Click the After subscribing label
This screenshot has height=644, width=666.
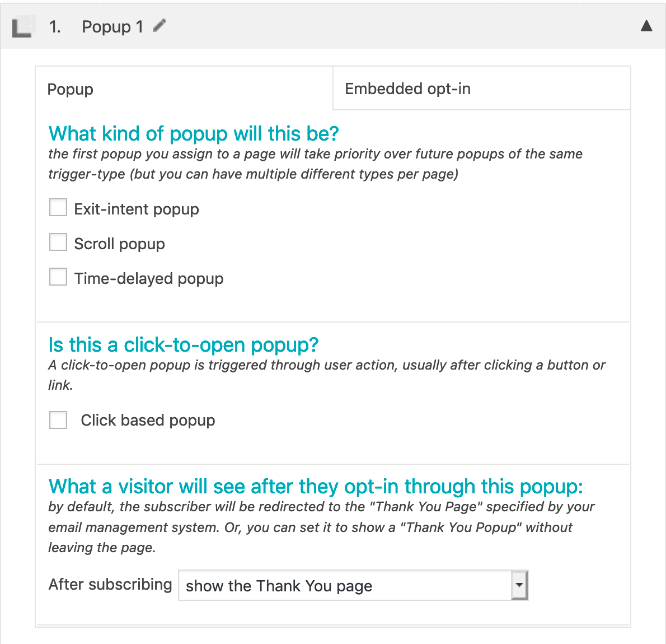tap(110, 584)
